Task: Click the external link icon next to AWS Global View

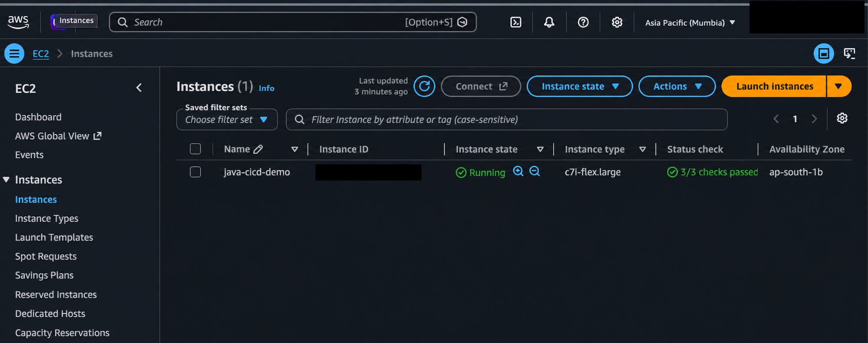Action: [x=97, y=136]
